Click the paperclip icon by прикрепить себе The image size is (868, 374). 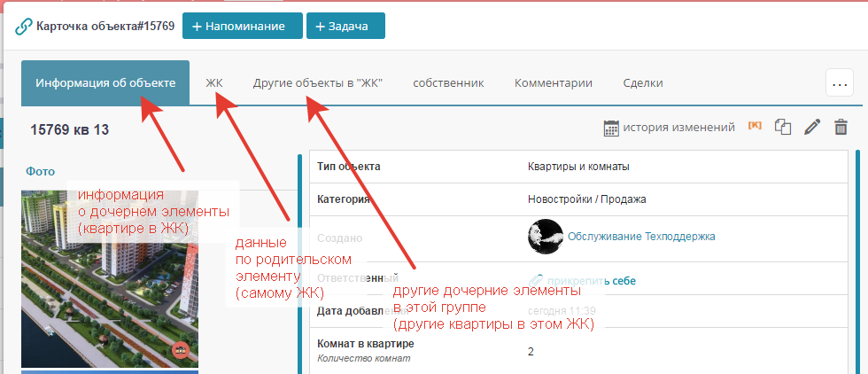(537, 281)
